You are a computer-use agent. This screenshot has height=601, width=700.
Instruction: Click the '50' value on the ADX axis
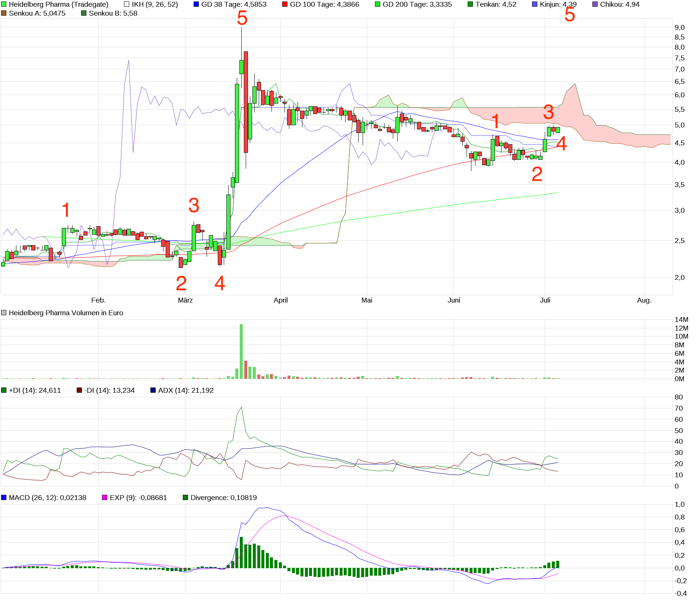tap(679, 431)
